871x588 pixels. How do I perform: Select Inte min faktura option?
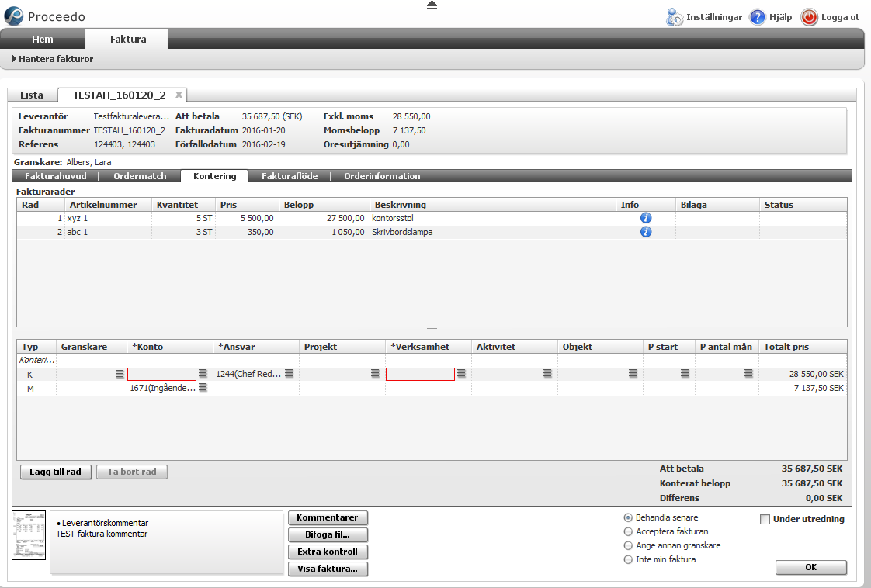(x=628, y=559)
